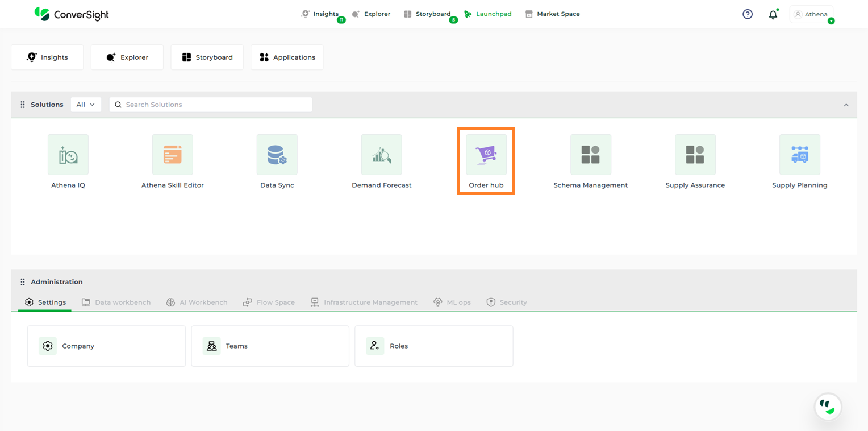Open the Athena IQ solution icon
The width and height of the screenshot is (868, 431).
(x=68, y=155)
